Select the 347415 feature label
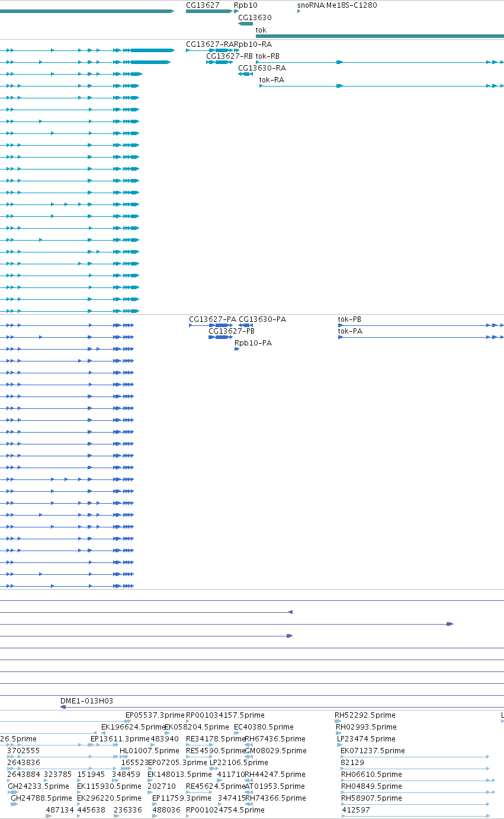This screenshot has height=819, width=504. click(232, 798)
